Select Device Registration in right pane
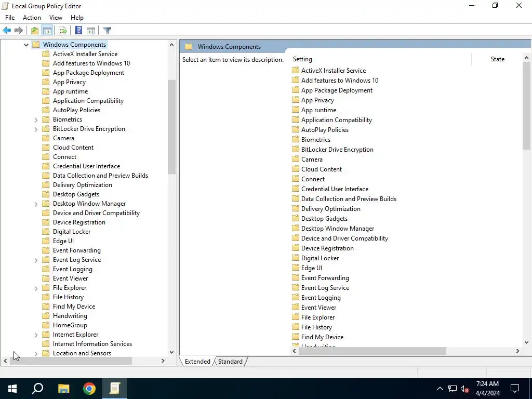532x399 pixels. point(327,248)
